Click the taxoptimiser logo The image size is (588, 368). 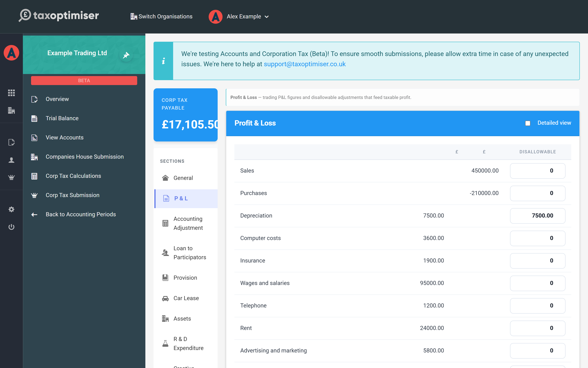coord(59,16)
